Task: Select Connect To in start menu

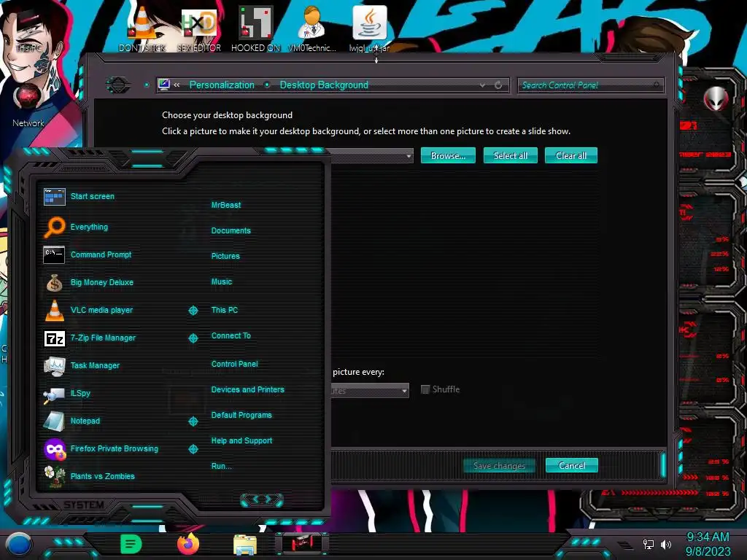Action: click(x=231, y=335)
